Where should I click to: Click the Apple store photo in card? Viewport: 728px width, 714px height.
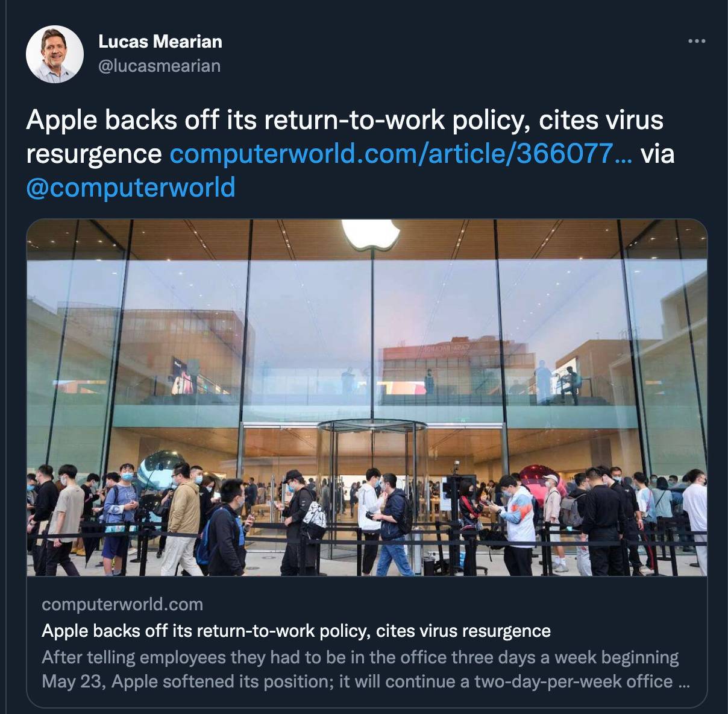(367, 397)
